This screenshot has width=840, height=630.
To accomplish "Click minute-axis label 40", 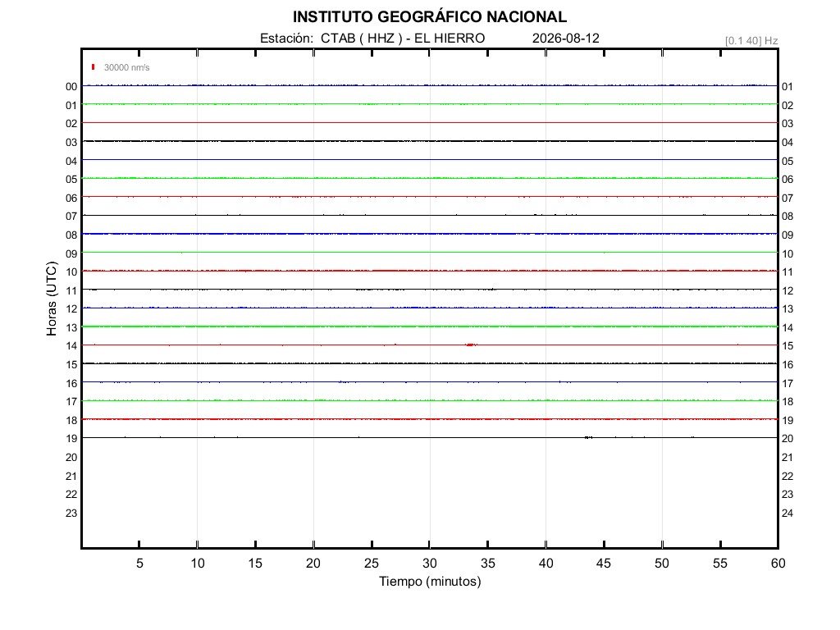I will coord(546,564).
